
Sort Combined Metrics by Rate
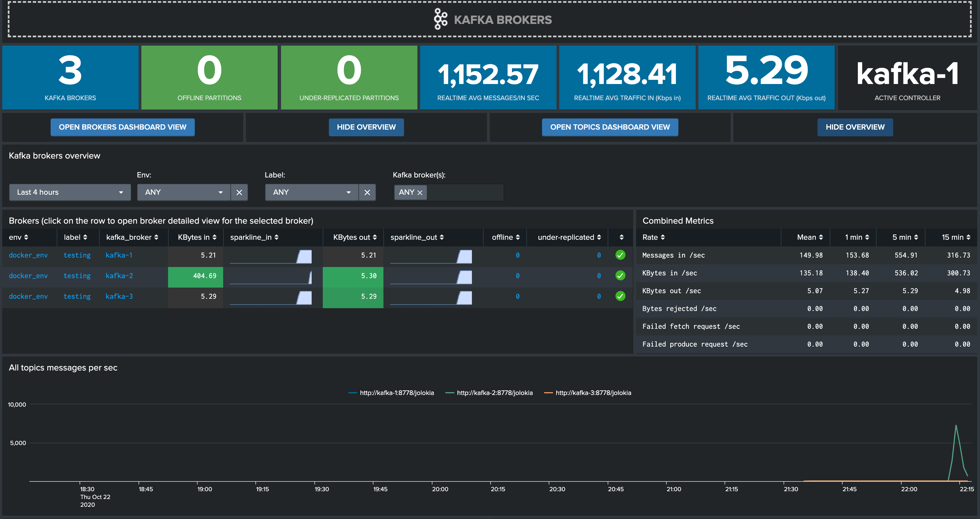tap(653, 237)
